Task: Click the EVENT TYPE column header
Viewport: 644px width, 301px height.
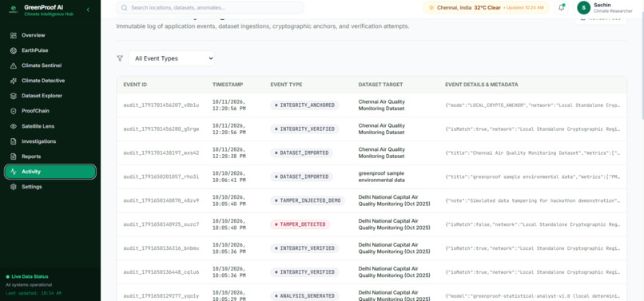Action: pyautogui.click(x=286, y=85)
